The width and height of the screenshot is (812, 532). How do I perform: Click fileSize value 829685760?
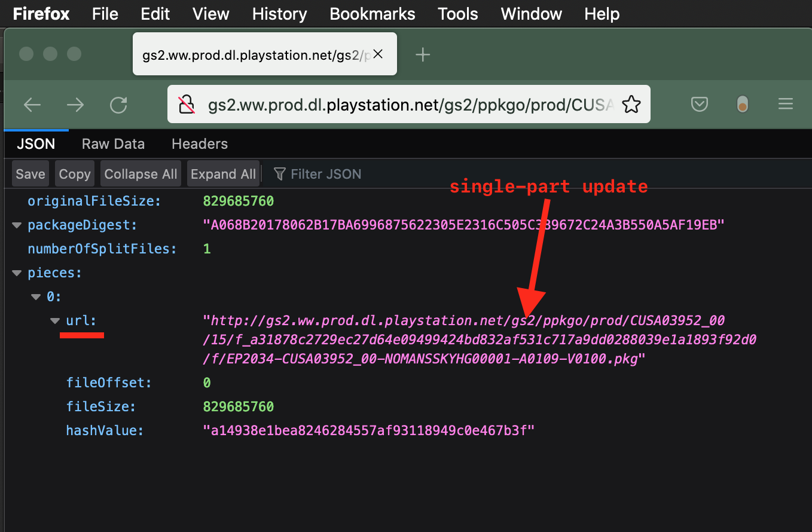239,407
